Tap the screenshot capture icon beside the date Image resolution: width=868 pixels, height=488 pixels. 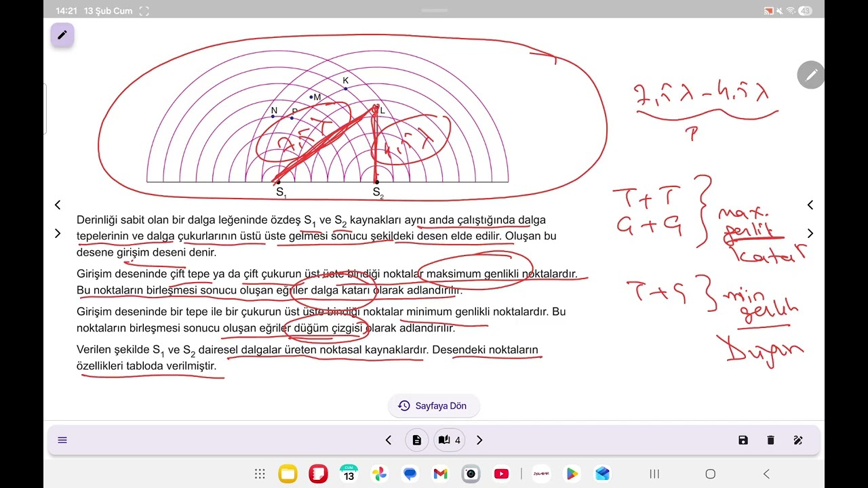pyautogui.click(x=144, y=11)
